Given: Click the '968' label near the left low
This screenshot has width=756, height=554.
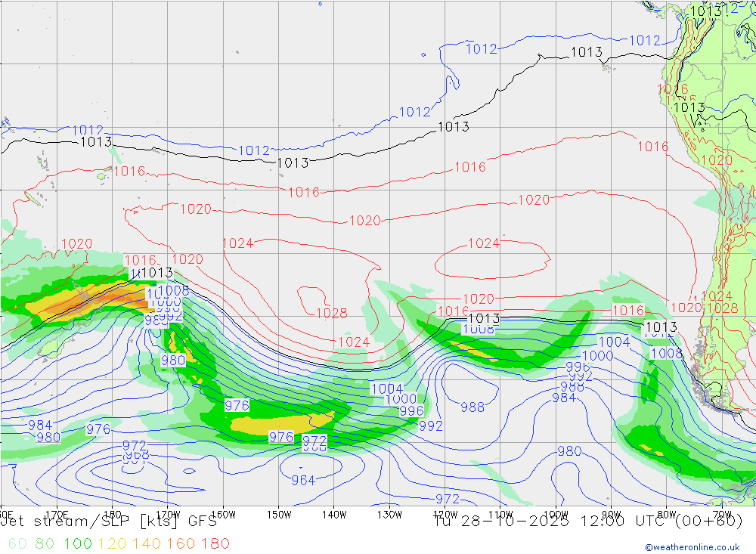Looking at the screenshot, I should [x=136, y=455].
